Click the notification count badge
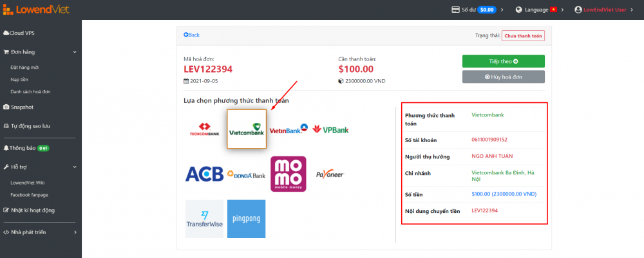The height and width of the screenshot is (258, 644). coord(43,148)
